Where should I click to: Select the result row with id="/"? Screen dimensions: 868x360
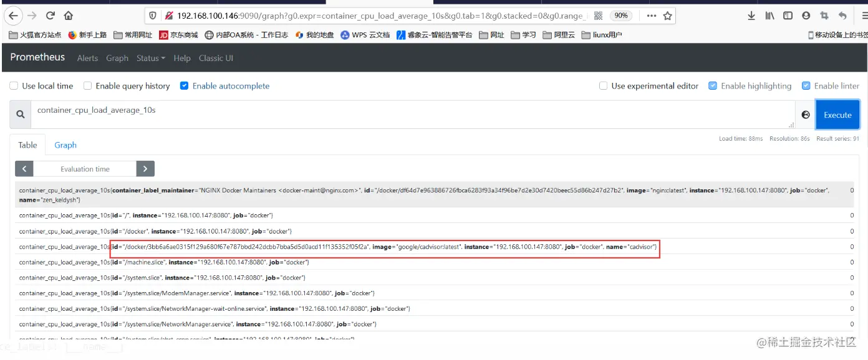click(434, 215)
